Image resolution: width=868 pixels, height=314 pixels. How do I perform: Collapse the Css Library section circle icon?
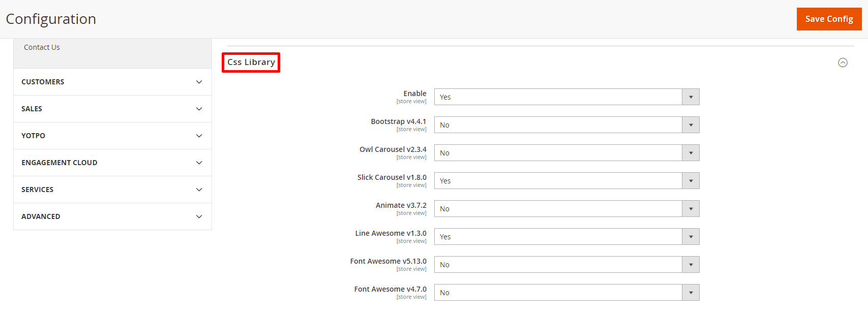(x=843, y=62)
